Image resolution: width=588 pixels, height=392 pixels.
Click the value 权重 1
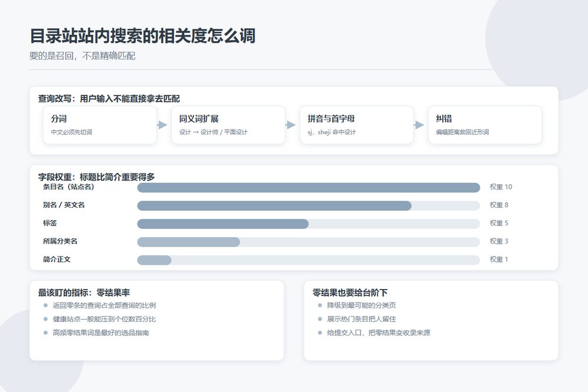(499, 259)
